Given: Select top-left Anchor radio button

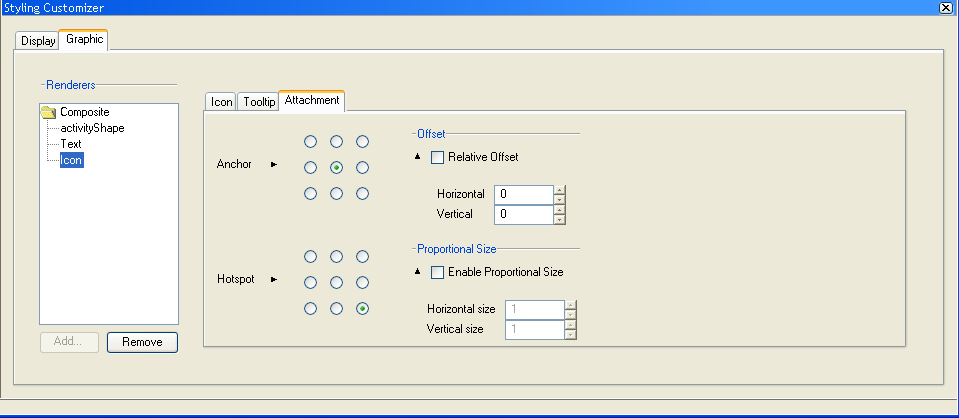Looking at the screenshot, I should click(311, 142).
